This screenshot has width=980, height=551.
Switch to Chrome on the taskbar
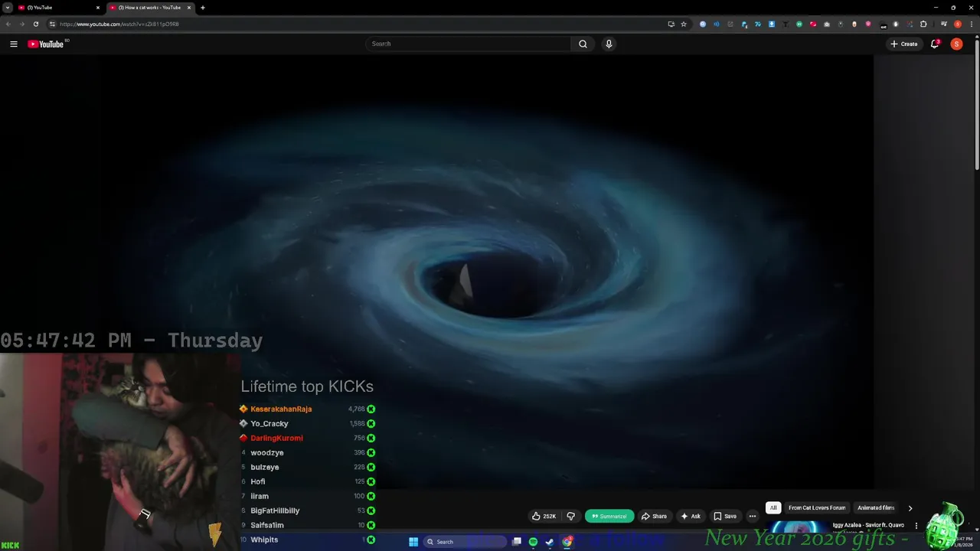[567, 542]
